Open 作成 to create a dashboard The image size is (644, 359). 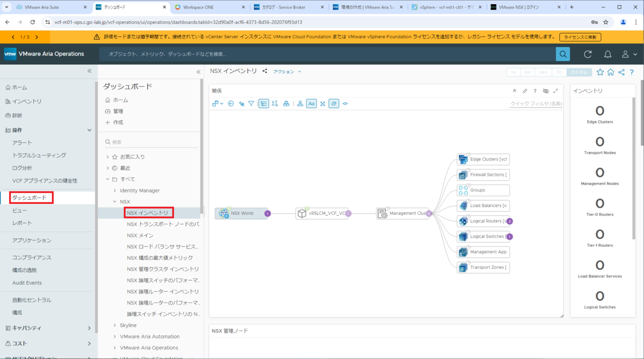click(x=114, y=122)
